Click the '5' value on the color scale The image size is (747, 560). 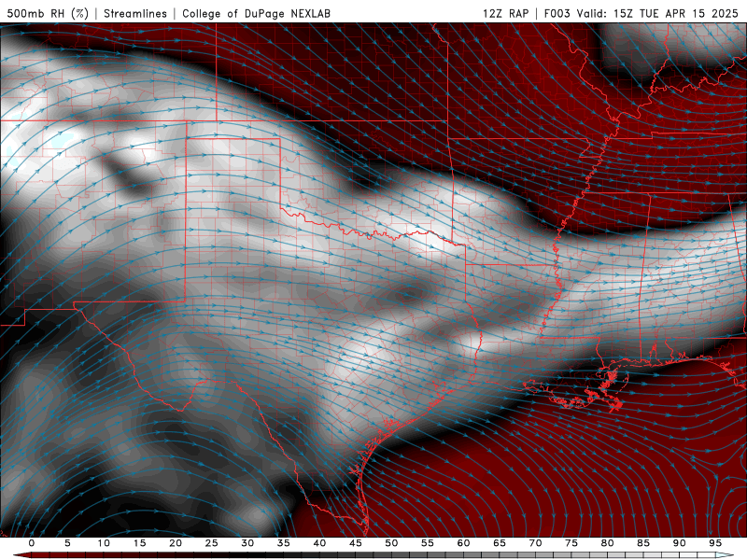tap(67, 543)
